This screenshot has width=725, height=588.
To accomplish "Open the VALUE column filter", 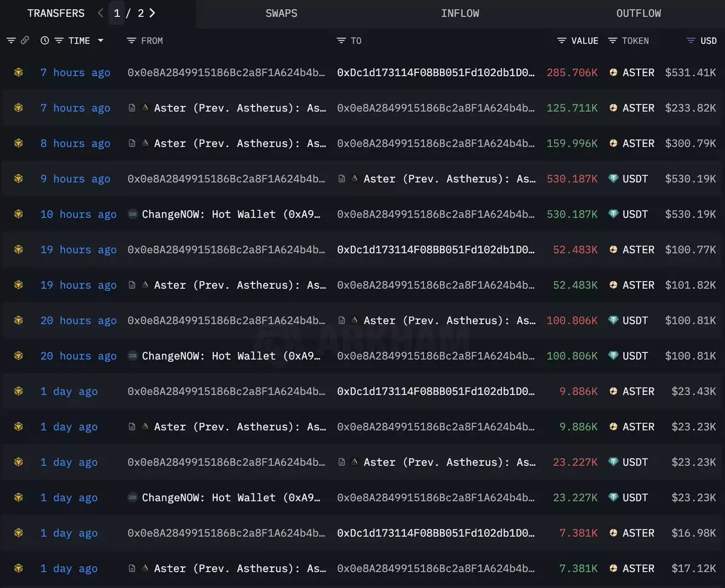I will tap(562, 40).
